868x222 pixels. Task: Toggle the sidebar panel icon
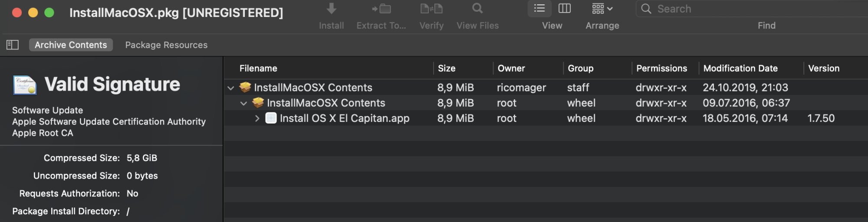coord(13,45)
